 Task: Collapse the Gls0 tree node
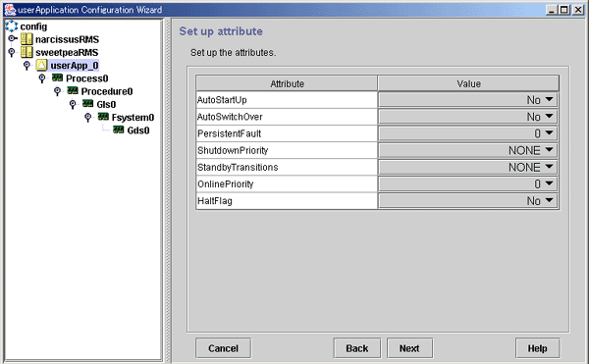coord(73,105)
